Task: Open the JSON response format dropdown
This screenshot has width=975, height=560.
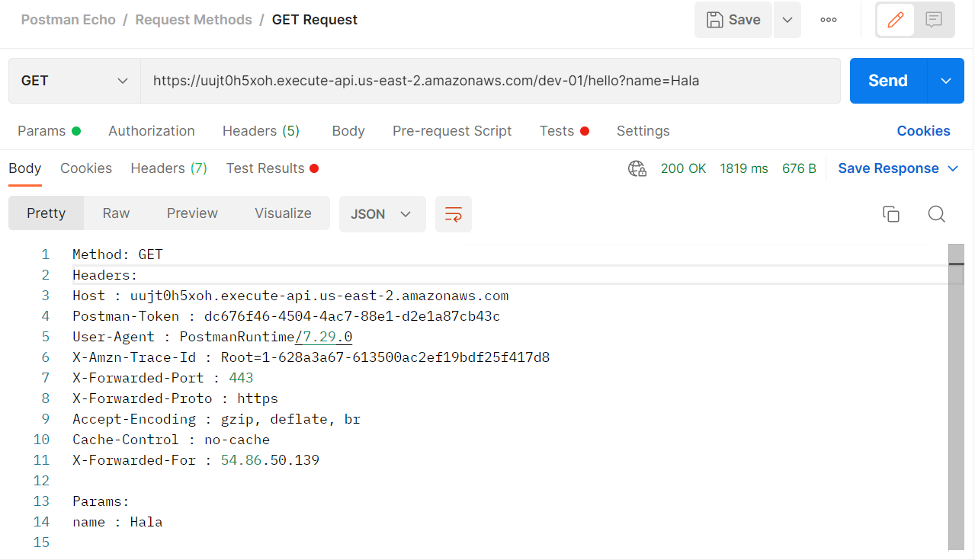Action: [382, 214]
